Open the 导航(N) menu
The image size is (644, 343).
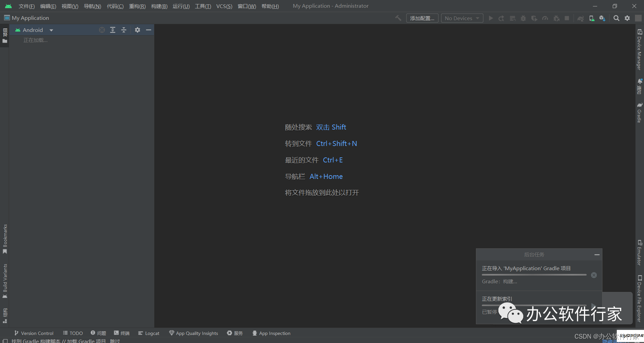tap(92, 6)
